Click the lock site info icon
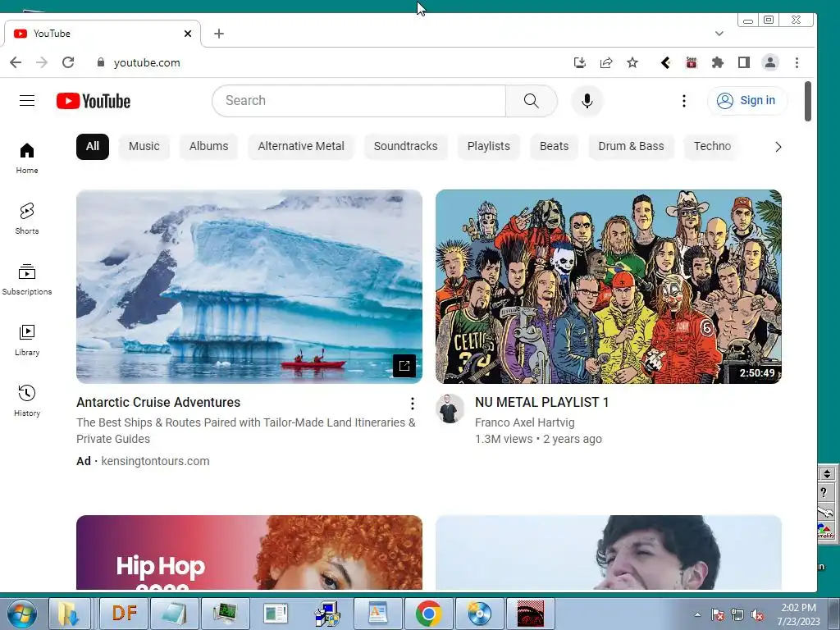This screenshot has height=630, width=840. coord(101,62)
